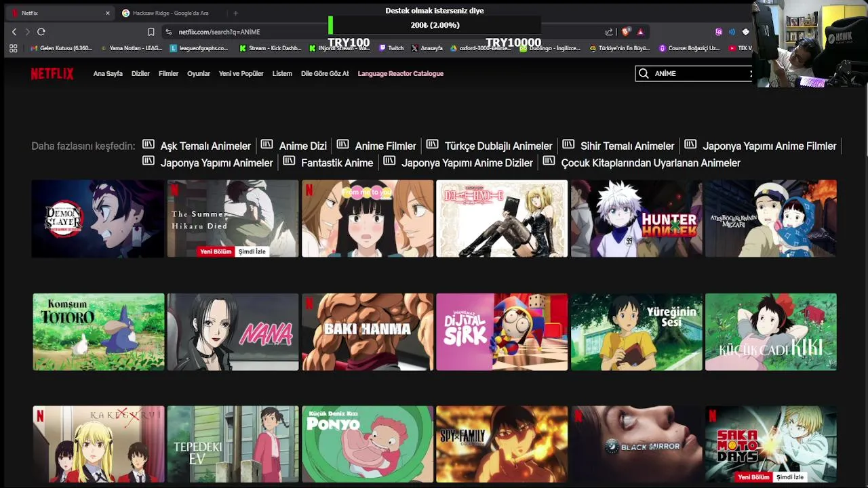This screenshot has height=488, width=868.
Task: Open the Death Note thumbnail
Action: pyautogui.click(x=502, y=218)
